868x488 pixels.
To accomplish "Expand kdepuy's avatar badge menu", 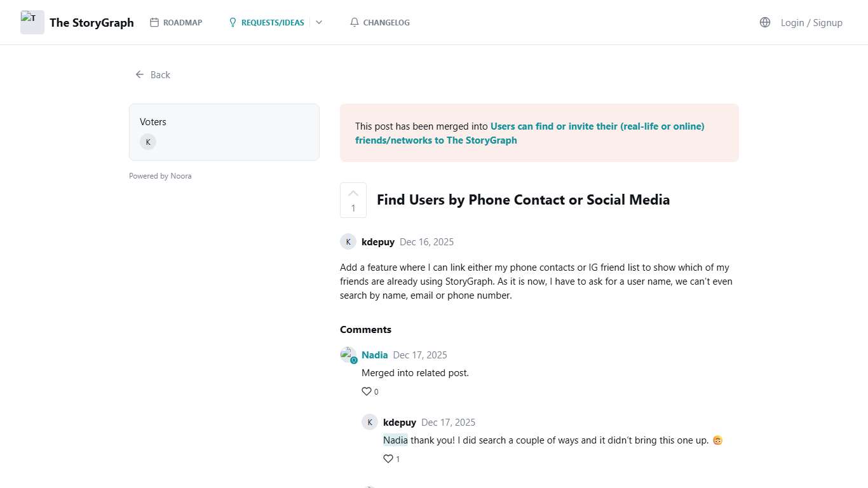I will pos(348,241).
